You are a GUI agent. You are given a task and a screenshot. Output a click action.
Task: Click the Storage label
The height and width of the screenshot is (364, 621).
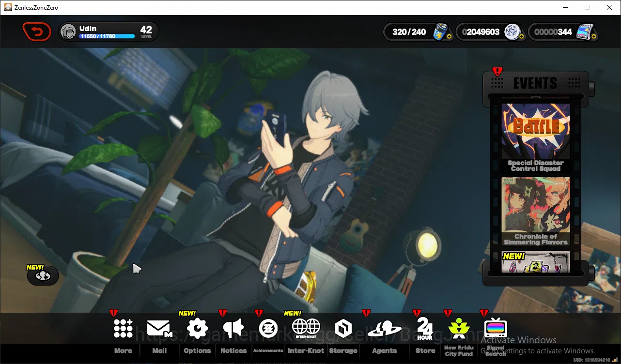(343, 350)
